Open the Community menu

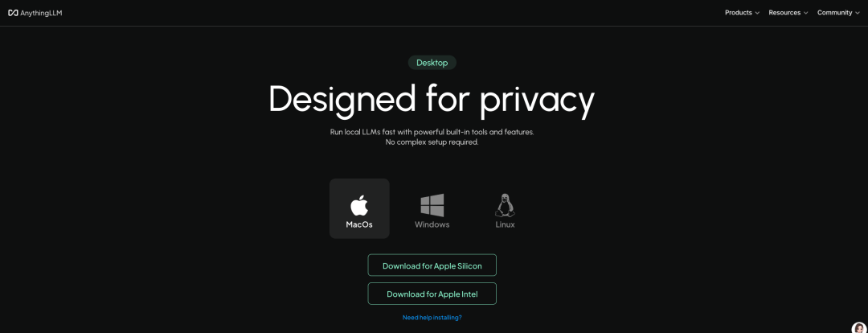838,13
